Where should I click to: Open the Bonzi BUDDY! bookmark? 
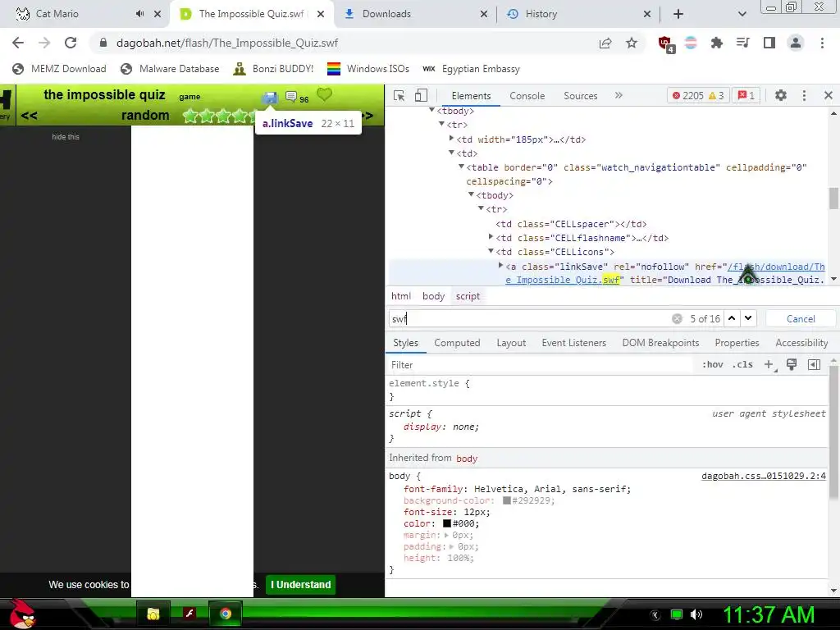pyautogui.click(x=273, y=69)
